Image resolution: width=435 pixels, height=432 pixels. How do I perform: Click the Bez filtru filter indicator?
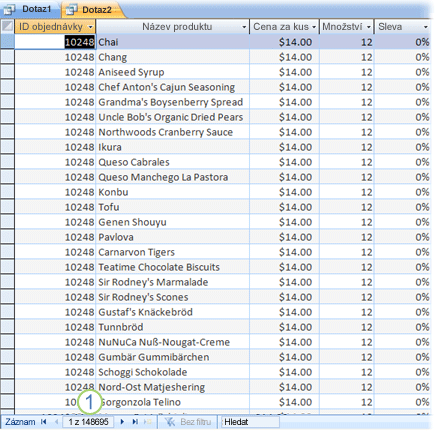coord(189,422)
